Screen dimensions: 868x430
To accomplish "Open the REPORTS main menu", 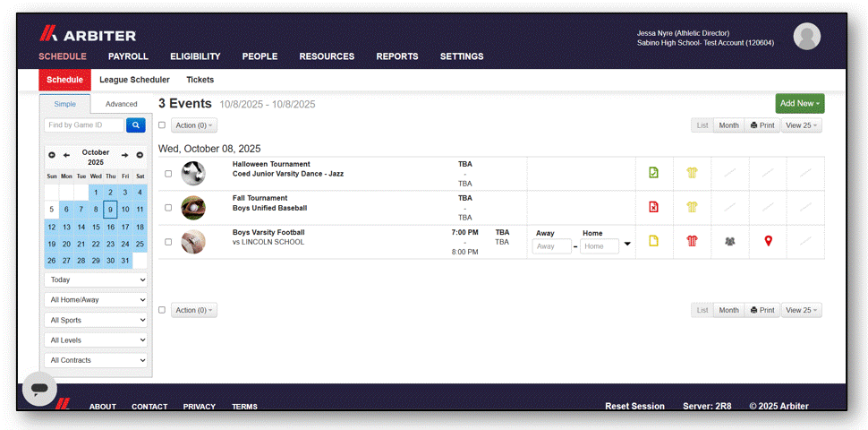I will [x=397, y=56].
